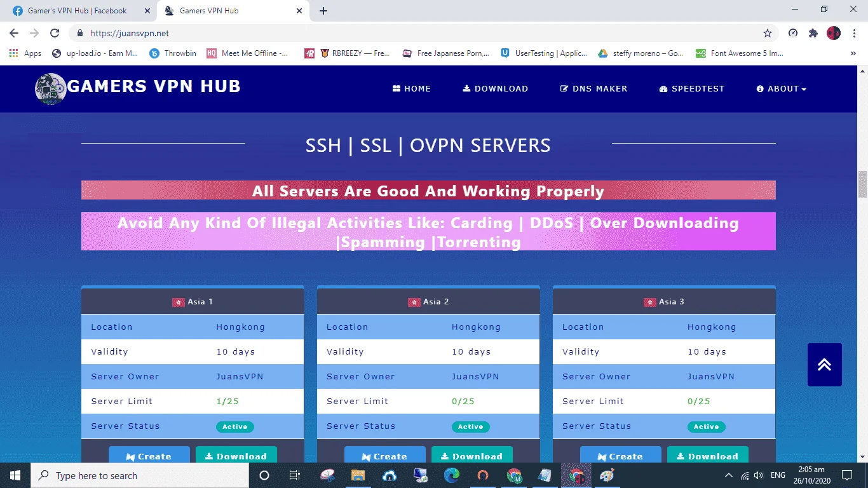Click the page's vertical scrollbar thumb
Screen dimensions: 868x488
(863, 184)
